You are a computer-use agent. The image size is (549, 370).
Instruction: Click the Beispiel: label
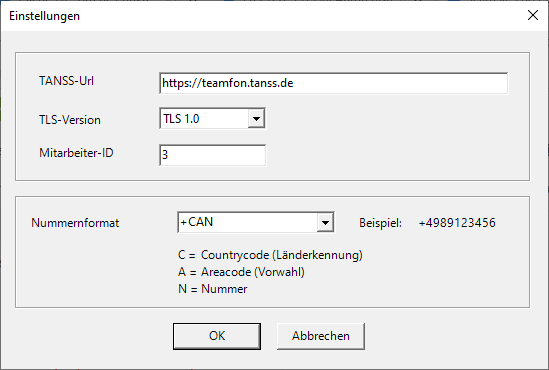(380, 223)
